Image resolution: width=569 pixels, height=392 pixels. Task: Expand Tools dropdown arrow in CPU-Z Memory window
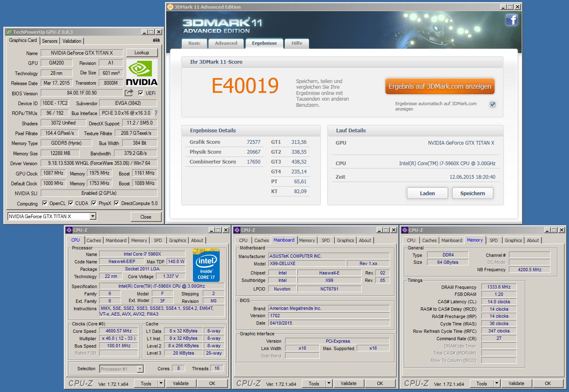[x=497, y=383]
